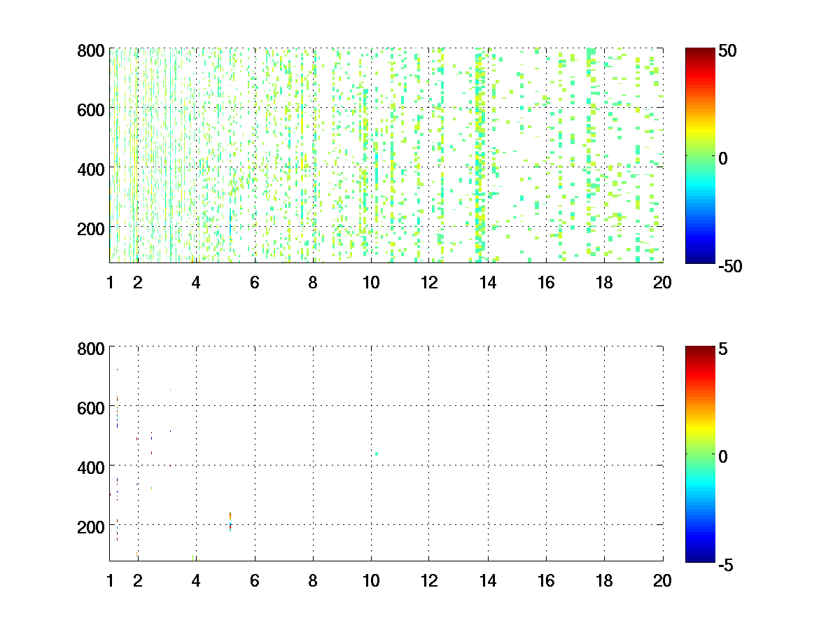Select the '50' label on the top colorbar
The height and width of the screenshot is (630, 840).
pyautogui.click(x=728, y=51)
